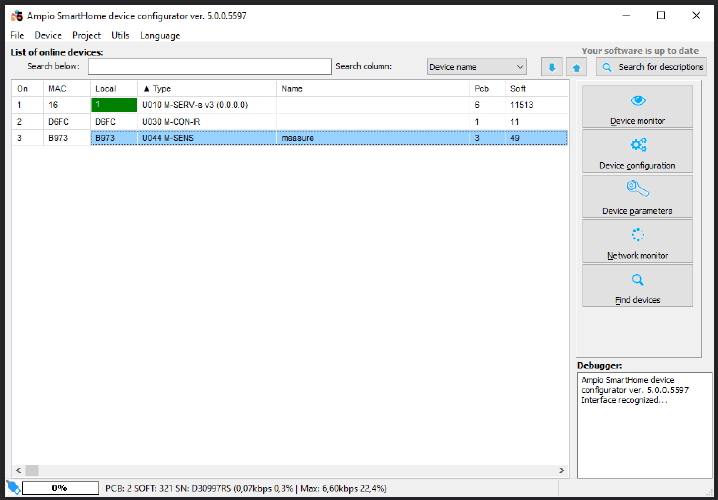The width and height of the screenshot is (718, 500).
Task: Maximize the configurator window
Action: pyautogui.click(x=661, y=16)
